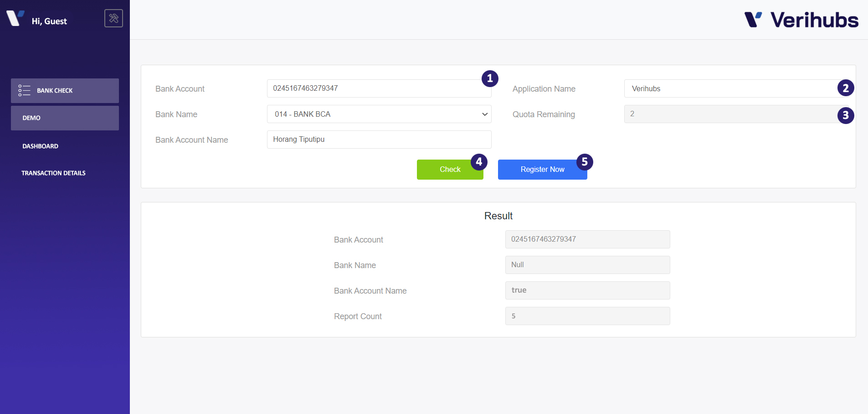The height and width of the screenshot is (414, 868).
Task: Click the Result Bank Account Name field showing true
Action: coord(588,290)
